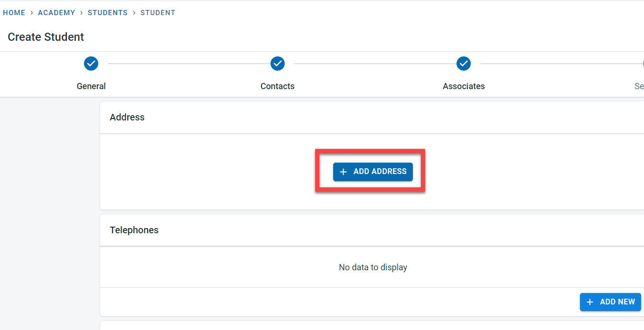Click the plus icon on Add Address
This screenshot has width=644, height=330.
344,172
